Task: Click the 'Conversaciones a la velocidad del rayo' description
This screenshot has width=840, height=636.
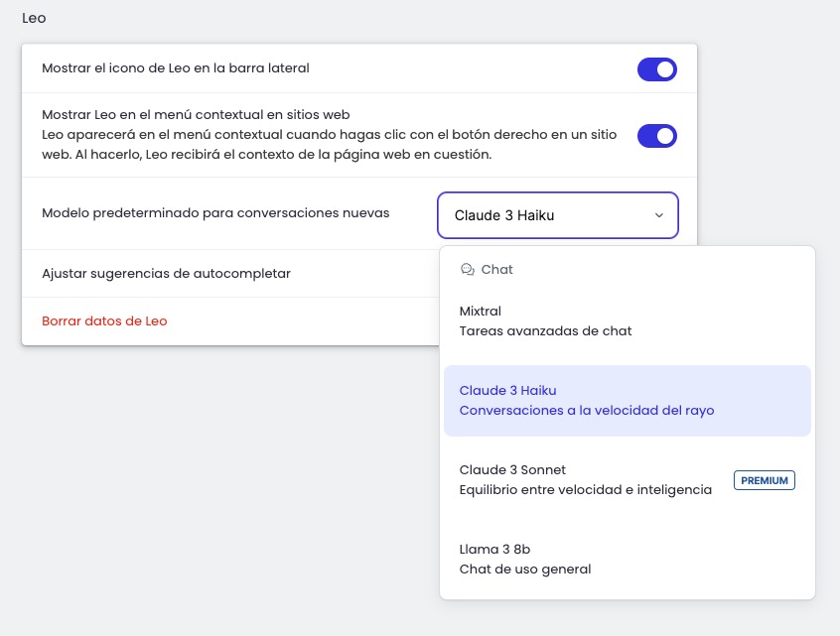Action: pyautogui.click(x=586, y=410)
